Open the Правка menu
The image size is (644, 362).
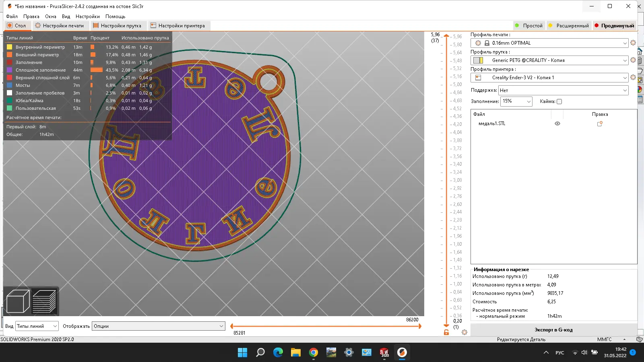(31, 16)
